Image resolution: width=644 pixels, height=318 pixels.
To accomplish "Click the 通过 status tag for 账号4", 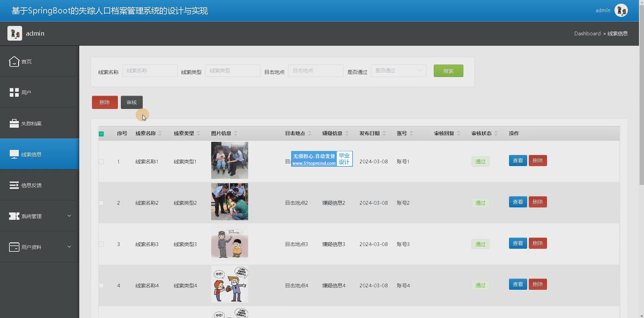I will point(480,285).
